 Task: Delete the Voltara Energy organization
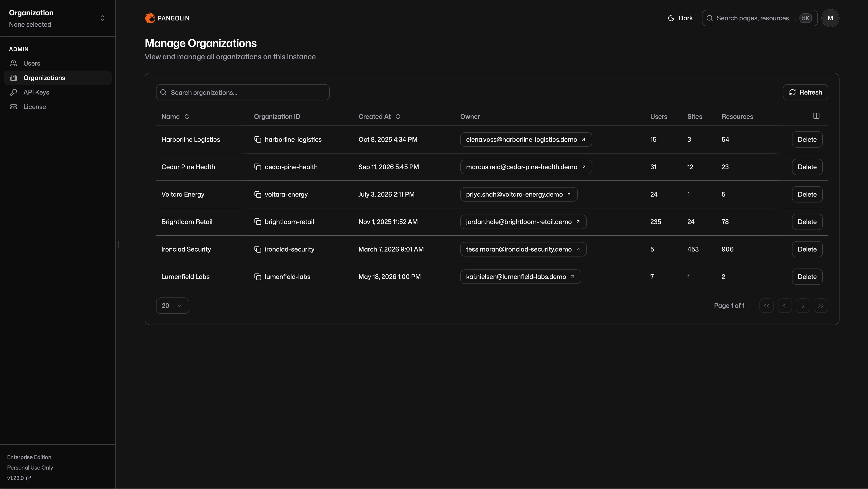[807, 195]
